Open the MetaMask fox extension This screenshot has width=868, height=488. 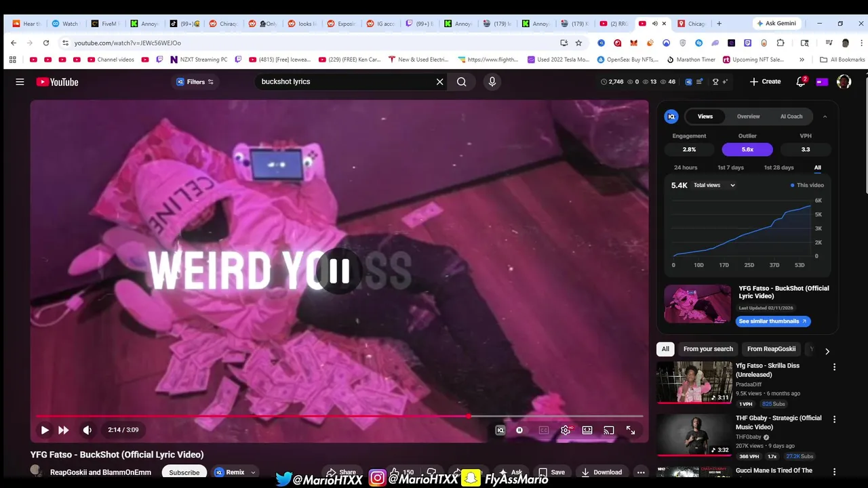[633, 43]
